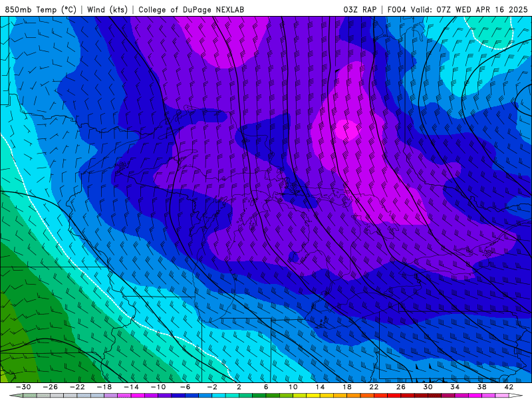This screenshot has height=399, width=532.
Task: Select the 34 temperature scale label
Action: (455, 387)
